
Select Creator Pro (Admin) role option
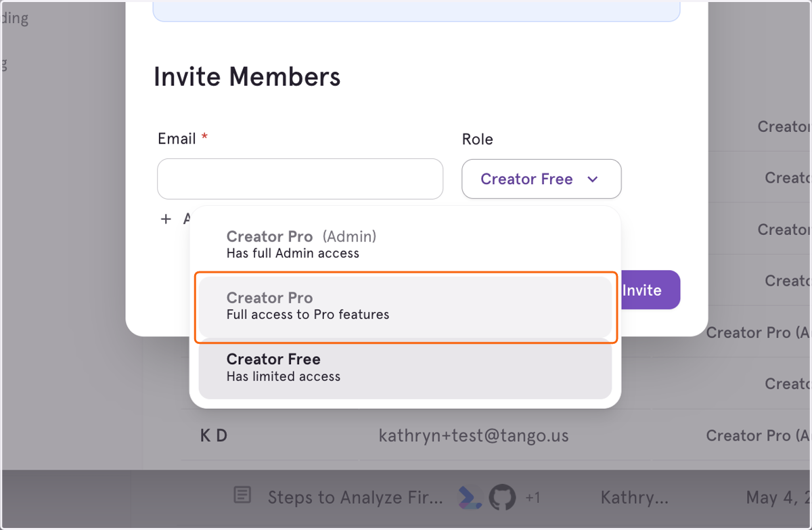[405, 244]
